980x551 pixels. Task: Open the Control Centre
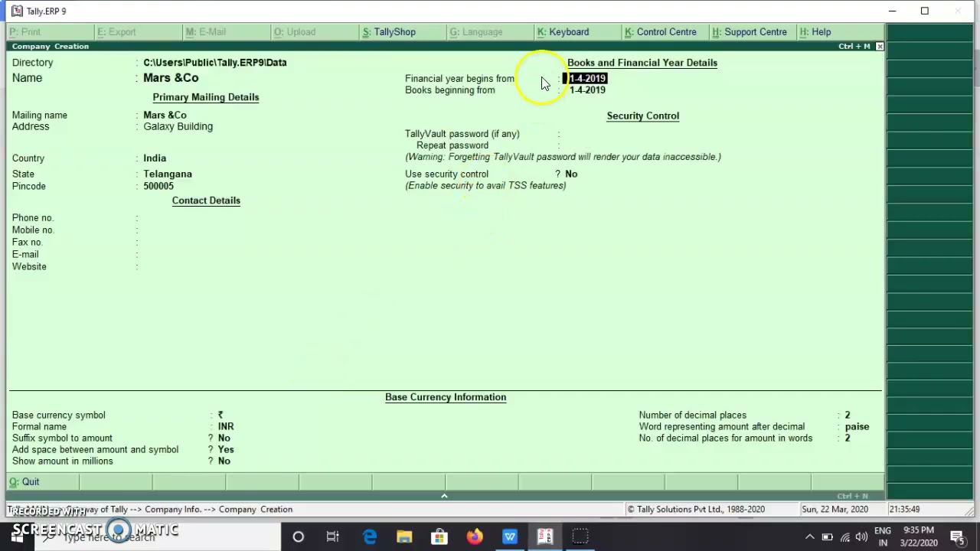point(660,32)
